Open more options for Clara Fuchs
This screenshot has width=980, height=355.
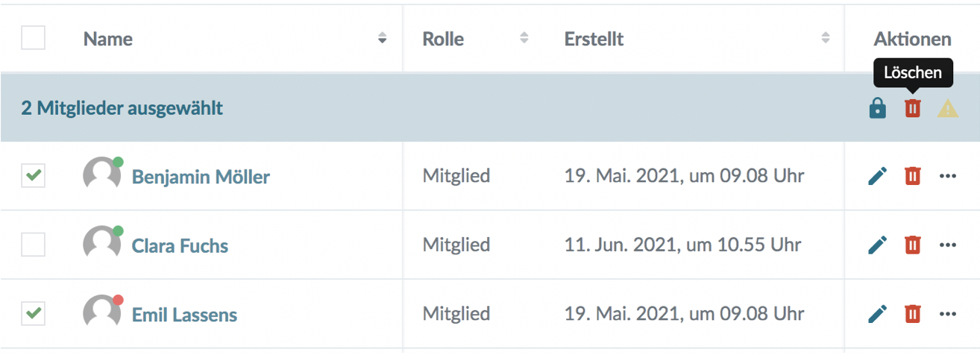coord(947,245)
